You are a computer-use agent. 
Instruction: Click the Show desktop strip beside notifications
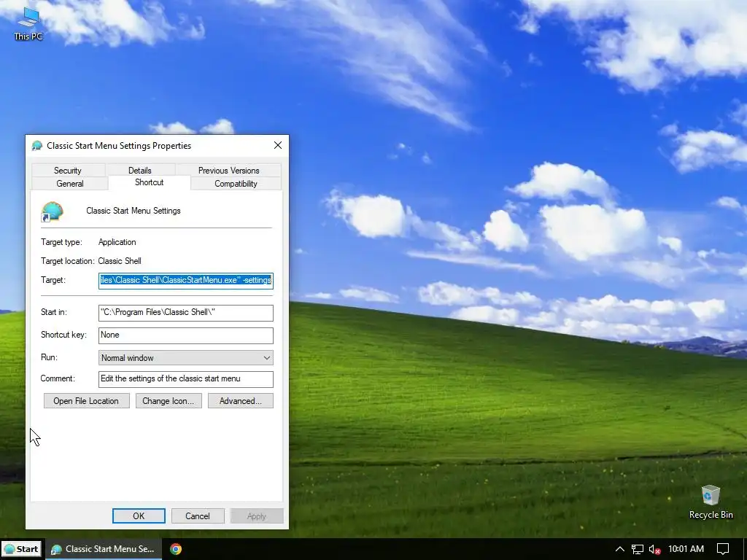coord(745,549)
